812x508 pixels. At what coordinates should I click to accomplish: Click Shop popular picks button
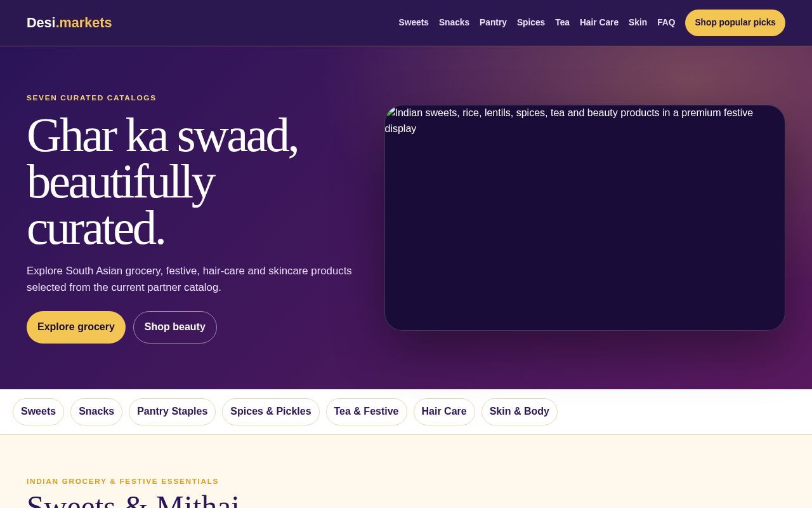[x=735, y=23]
